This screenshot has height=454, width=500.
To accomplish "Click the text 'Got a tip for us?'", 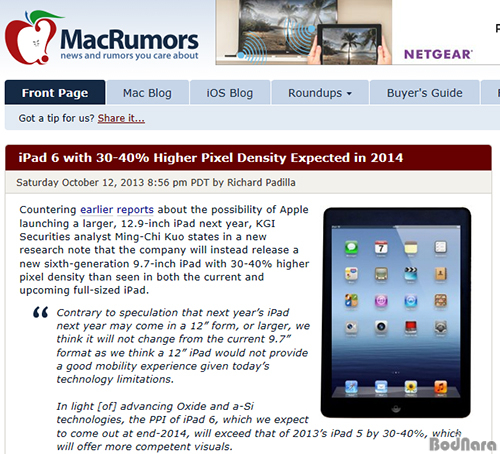I will (57, 118).
